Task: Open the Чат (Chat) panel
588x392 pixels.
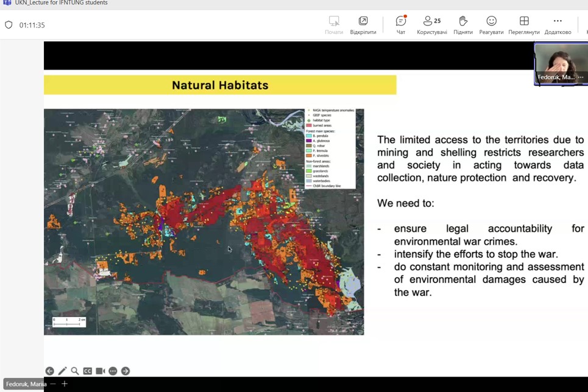Action: [400, 25]
